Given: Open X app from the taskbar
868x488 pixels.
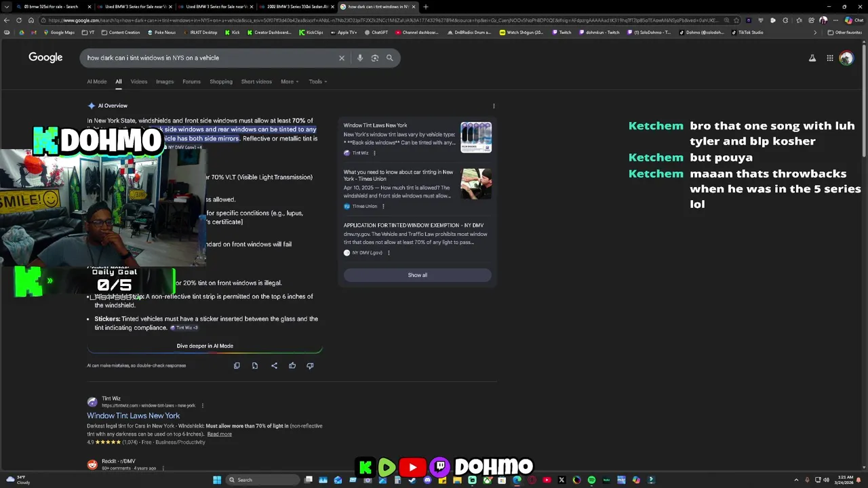Looking at the screenshot, I should point(561,480).
